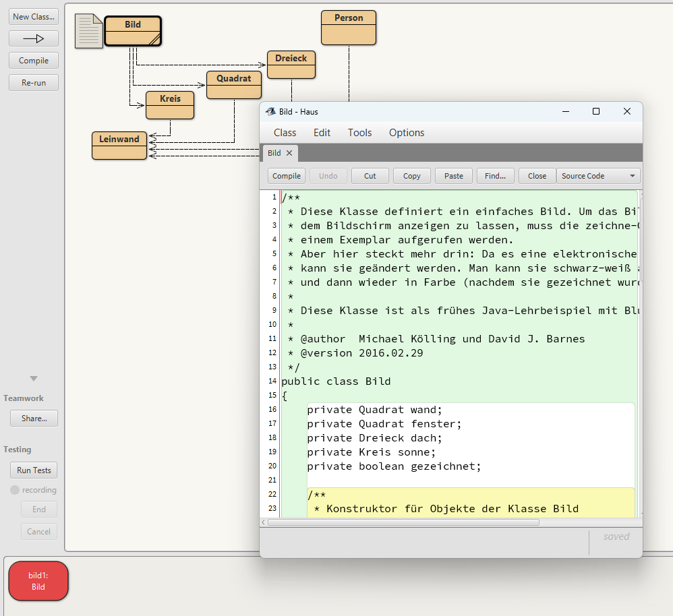The image size is (673, 616).
Task: Open the Options menu
Action: (407, 133)
